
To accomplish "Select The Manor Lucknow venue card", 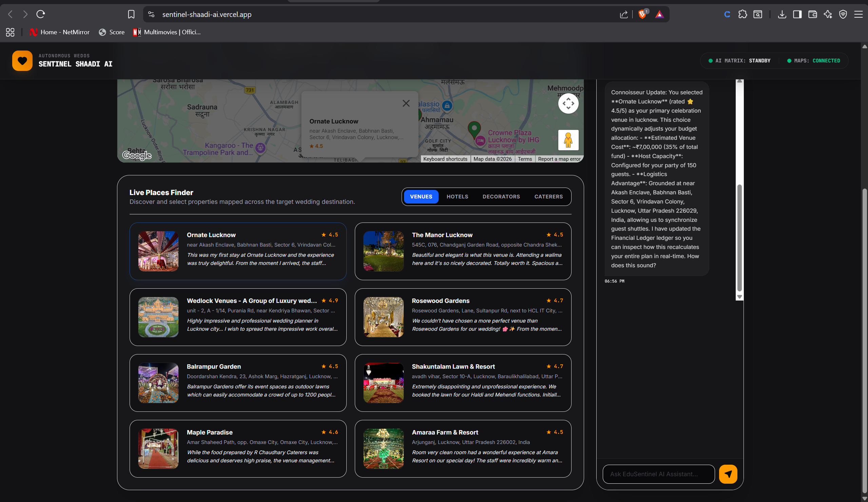I will pos(463,251).
